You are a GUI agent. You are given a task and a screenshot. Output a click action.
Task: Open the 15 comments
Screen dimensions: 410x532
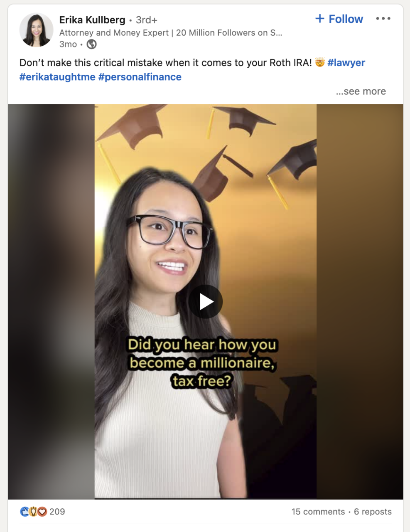click(318, 512)
